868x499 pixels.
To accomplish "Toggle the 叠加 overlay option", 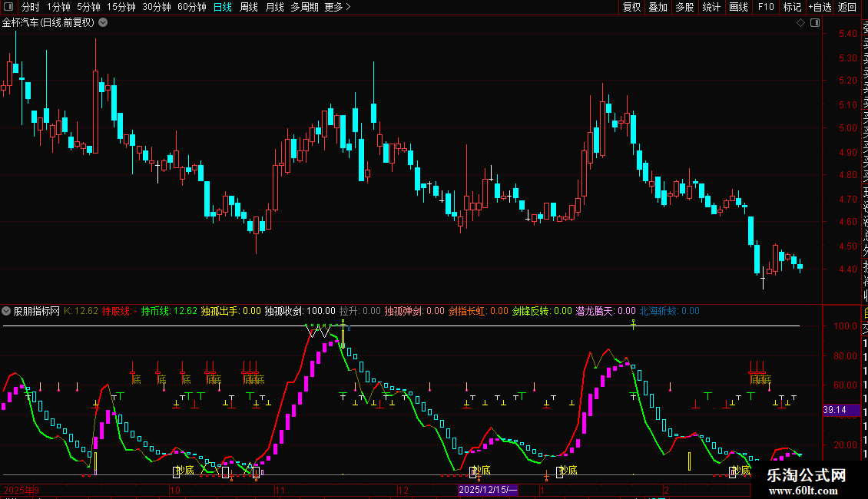I will point(658,8).
